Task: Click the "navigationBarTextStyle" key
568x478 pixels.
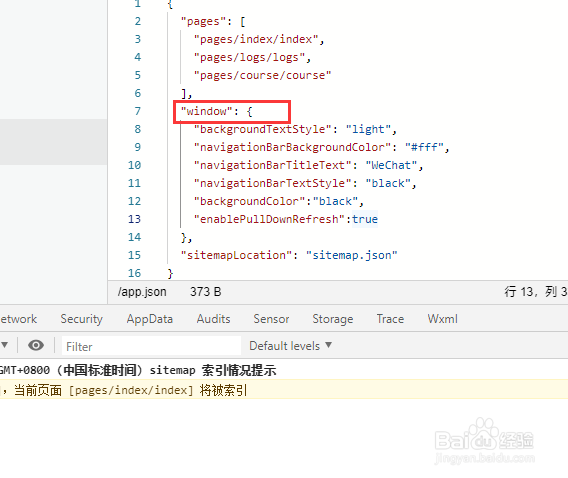Action: click(272, 183)
